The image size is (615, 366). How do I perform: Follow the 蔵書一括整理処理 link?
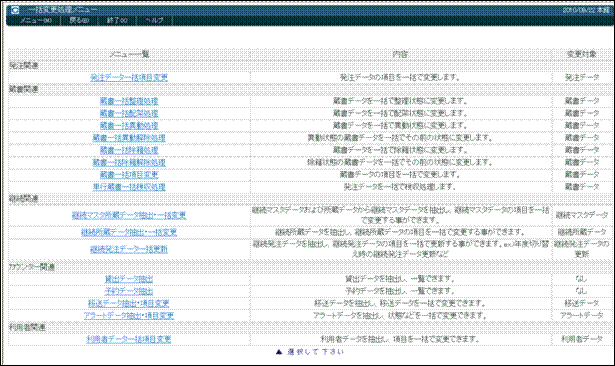point(129,101)
